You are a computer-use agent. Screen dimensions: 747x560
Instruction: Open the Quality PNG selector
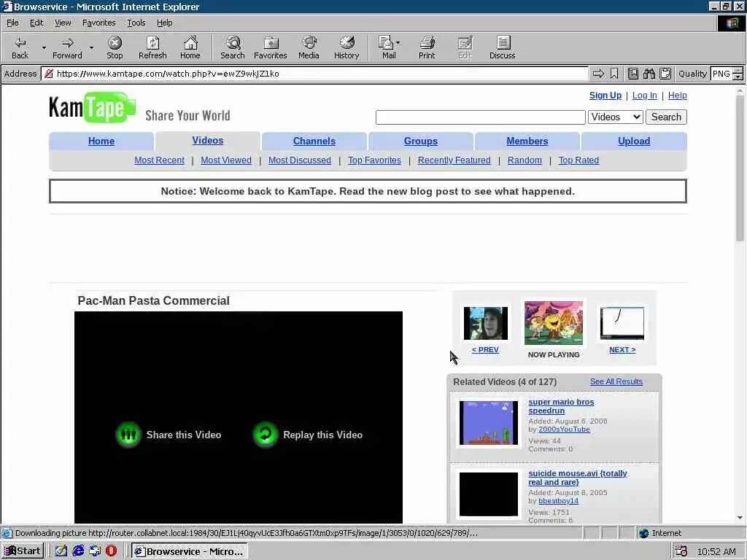(727, 74)
